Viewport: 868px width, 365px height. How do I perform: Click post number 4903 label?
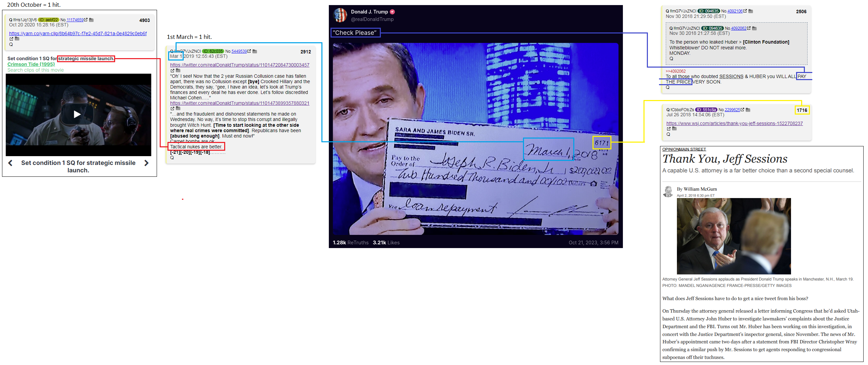tap(144, 20)
